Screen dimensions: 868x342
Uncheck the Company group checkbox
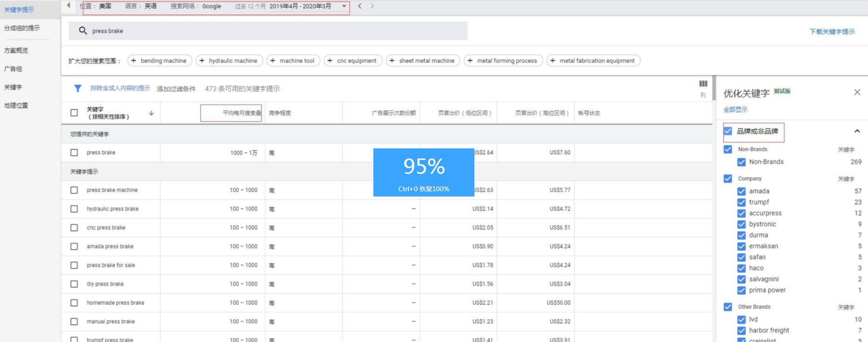point(728,178)
